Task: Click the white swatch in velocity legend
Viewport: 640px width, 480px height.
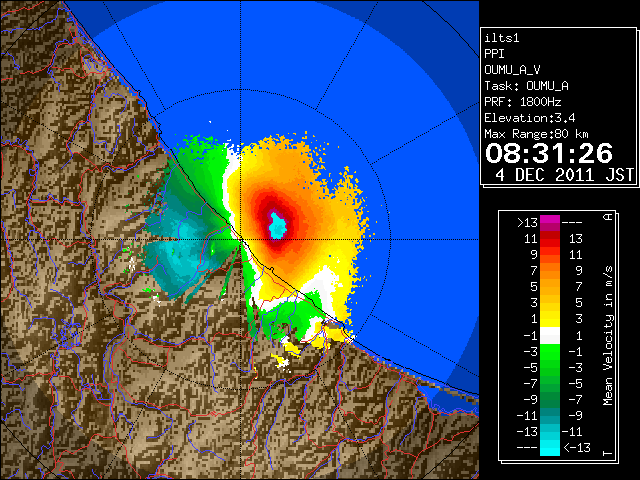Action: [550, 336]
